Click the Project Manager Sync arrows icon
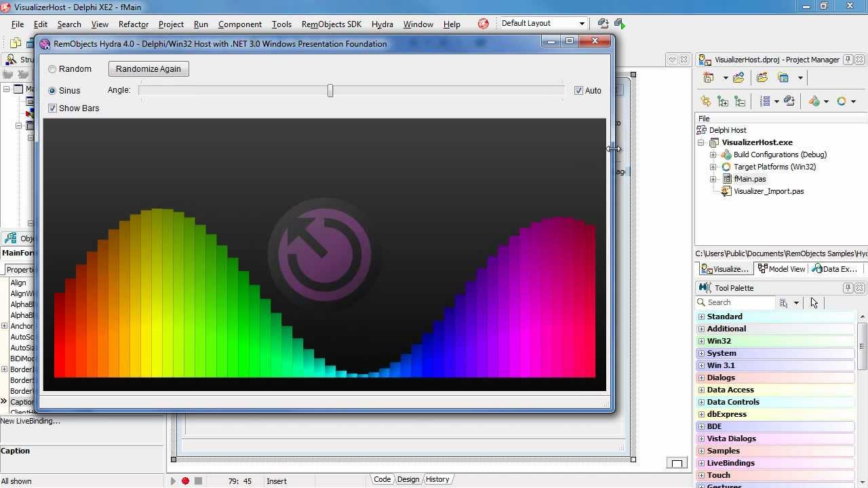The height and width of the screenshot is (488, 868). tap(706, 102)
